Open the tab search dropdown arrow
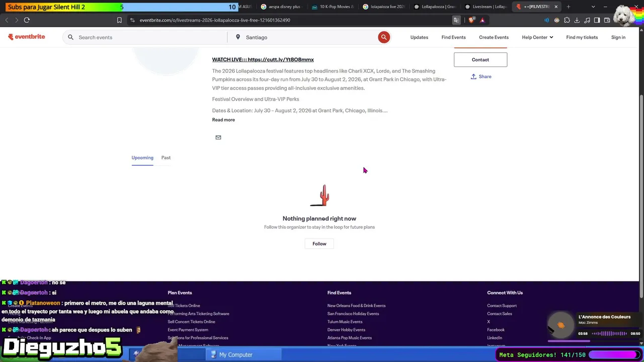This screenshot has height=362, width=644. coord(593,7)
